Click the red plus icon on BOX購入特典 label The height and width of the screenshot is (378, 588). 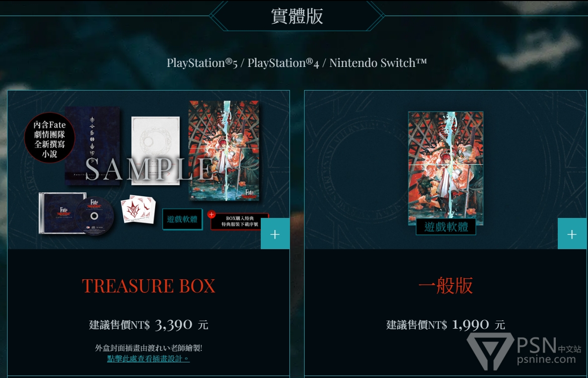(x=211, y=214)
